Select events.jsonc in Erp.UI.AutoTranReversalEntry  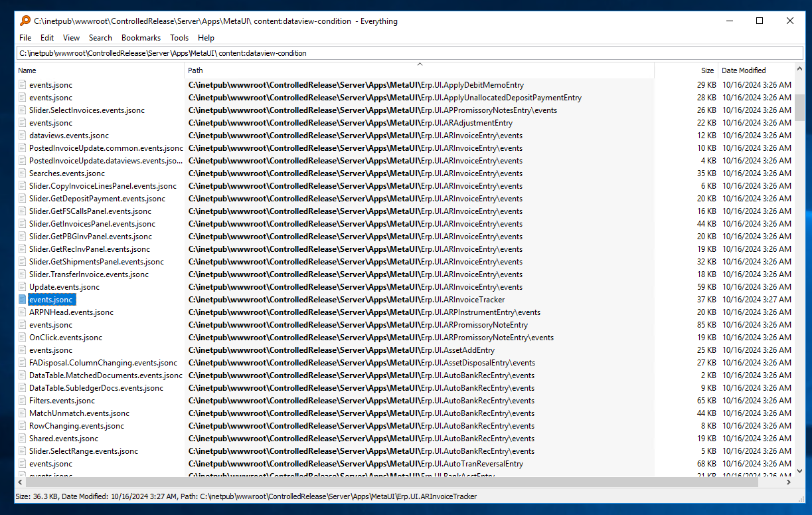click(50, 464)
